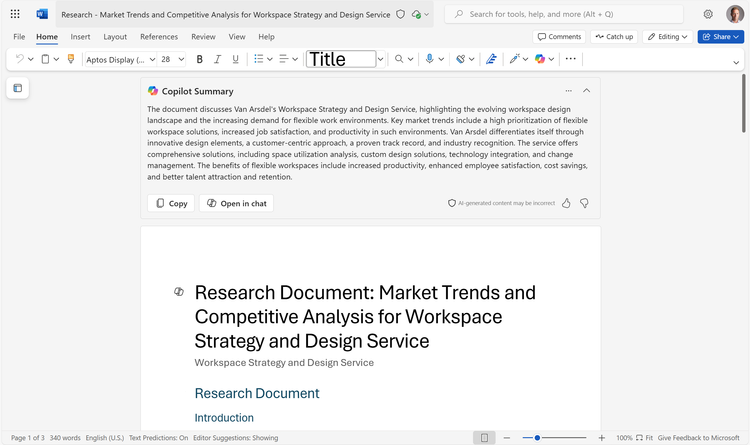The width and height of the screenshot is (750, 445).
Task: Toggle bold formatting
Action: pyautogui.click(x=199, y=59)
